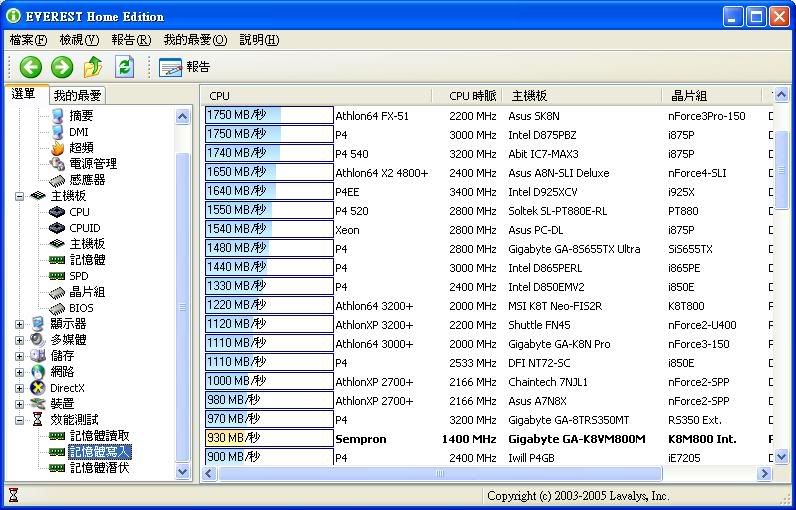
Task: Click tree pane scroll-up arrow
Action: pos(182,116)
